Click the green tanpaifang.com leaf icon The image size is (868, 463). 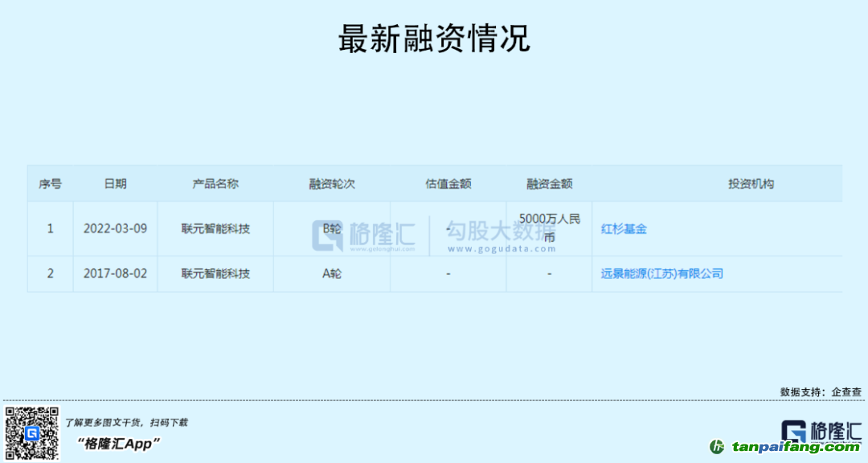(x=717, y=447)
